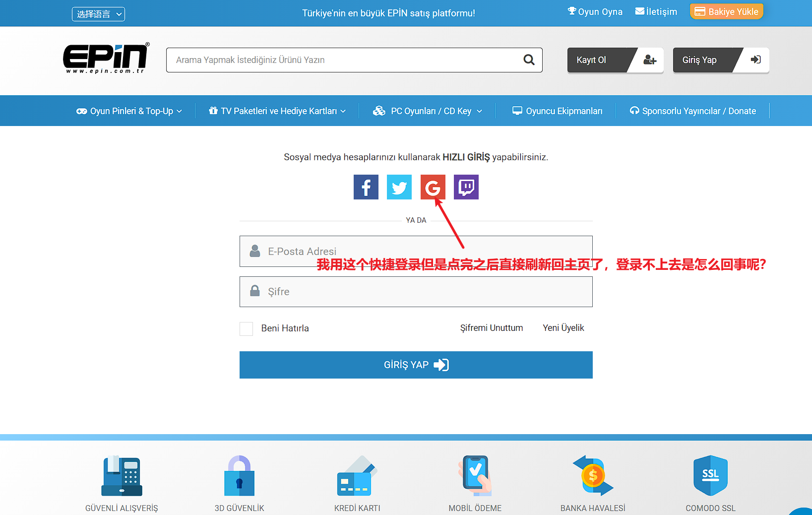812x515 pixels.
Task: Click the BANKA HAVALESİ caption
Action: (x=593, y=509)
